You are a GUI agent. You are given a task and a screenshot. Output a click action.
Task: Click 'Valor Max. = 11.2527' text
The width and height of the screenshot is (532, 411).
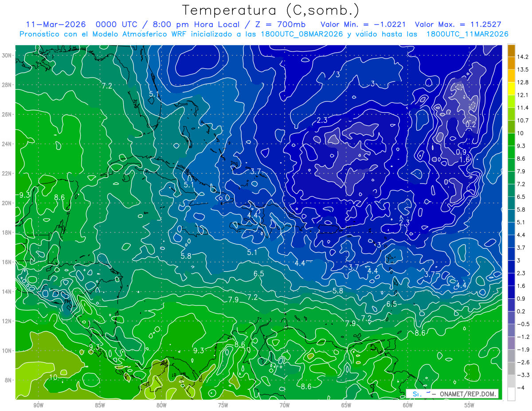(x=458, y=24)
